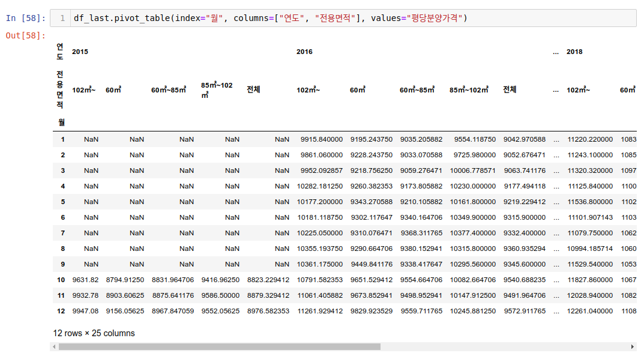The width and height of the screenshot is (644, 356).
Task: Select the 2015 column group header
Action: [x=80, y=52]
